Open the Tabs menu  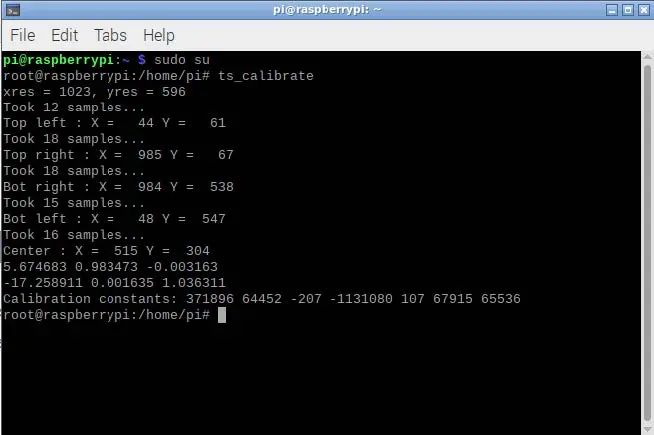(110, 35)
